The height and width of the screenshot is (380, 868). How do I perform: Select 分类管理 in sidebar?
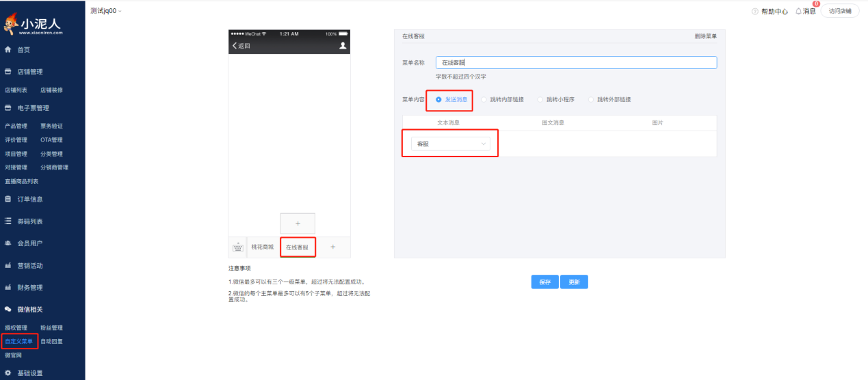(x=51, y=154)
